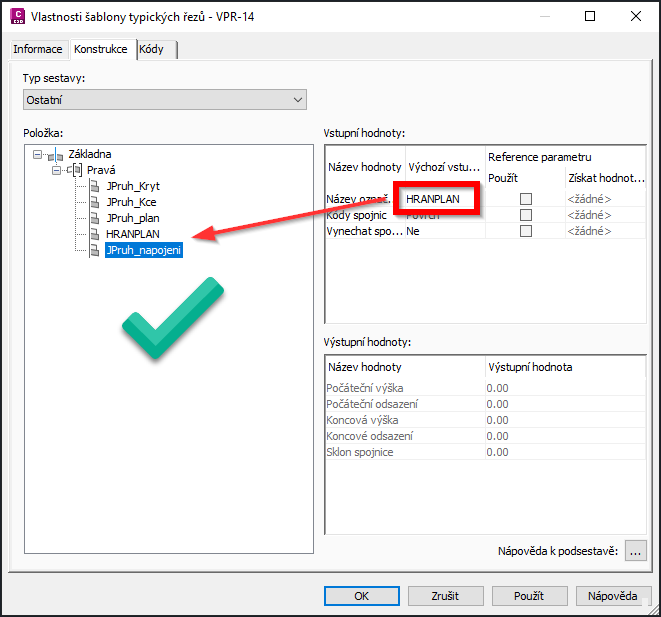This screenshot has height=617, width=661.
Task: Click the JPruh_Kce subassembly icon
Action: (95, 203)
